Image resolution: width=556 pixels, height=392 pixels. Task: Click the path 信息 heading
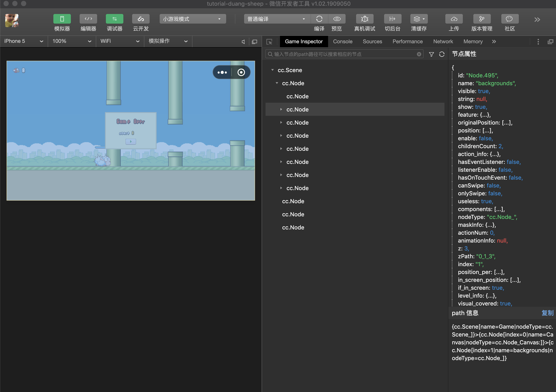click(x=465, y=313)
